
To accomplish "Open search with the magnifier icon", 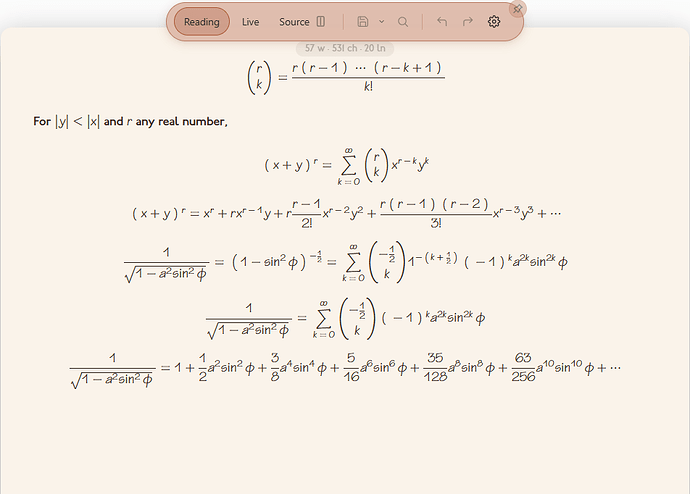I will [403, 22].
